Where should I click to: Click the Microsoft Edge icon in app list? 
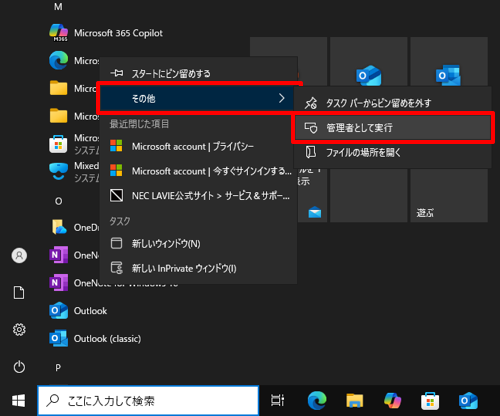58,61
